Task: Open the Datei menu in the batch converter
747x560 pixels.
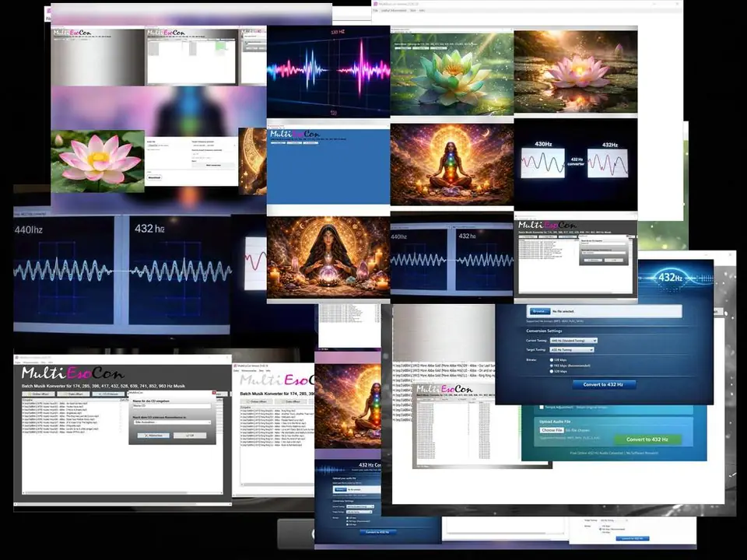Action: 17,362
